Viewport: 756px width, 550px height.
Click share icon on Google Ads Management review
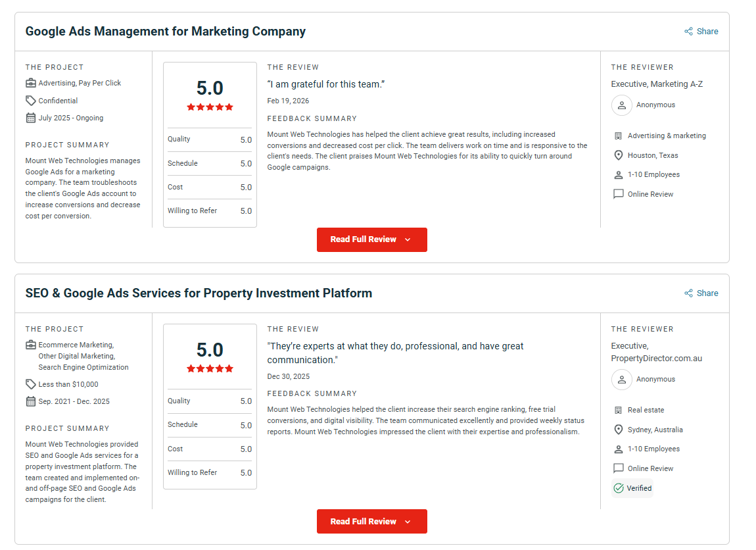point(688,32)
